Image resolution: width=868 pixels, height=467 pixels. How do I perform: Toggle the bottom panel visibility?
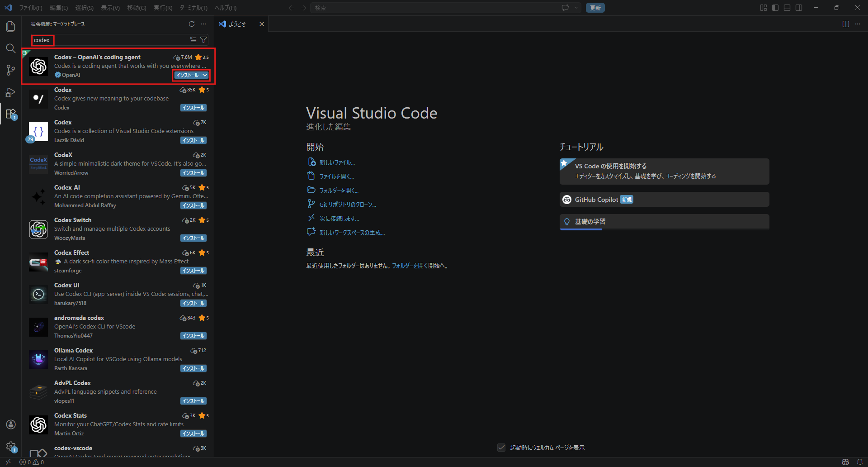(787, 8)
